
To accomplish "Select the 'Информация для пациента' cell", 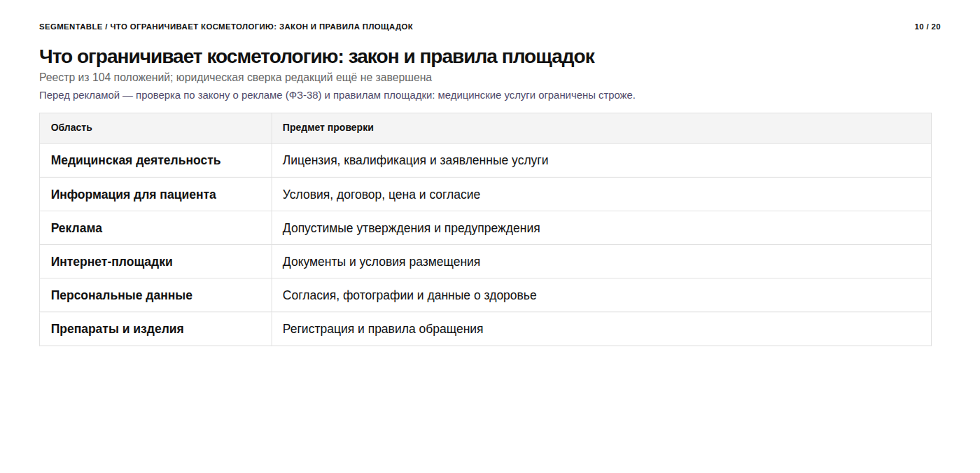I will 155,195.
